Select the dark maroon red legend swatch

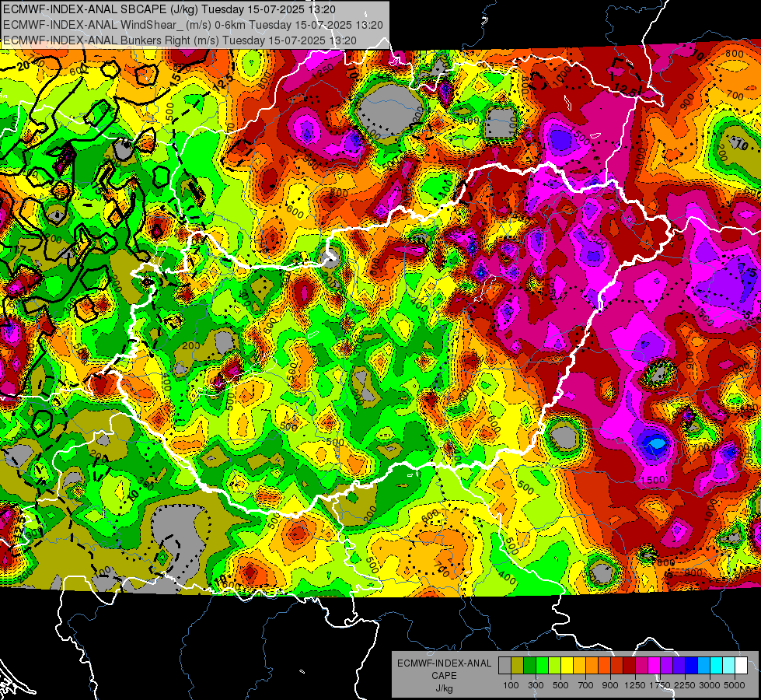pos(629,665)
